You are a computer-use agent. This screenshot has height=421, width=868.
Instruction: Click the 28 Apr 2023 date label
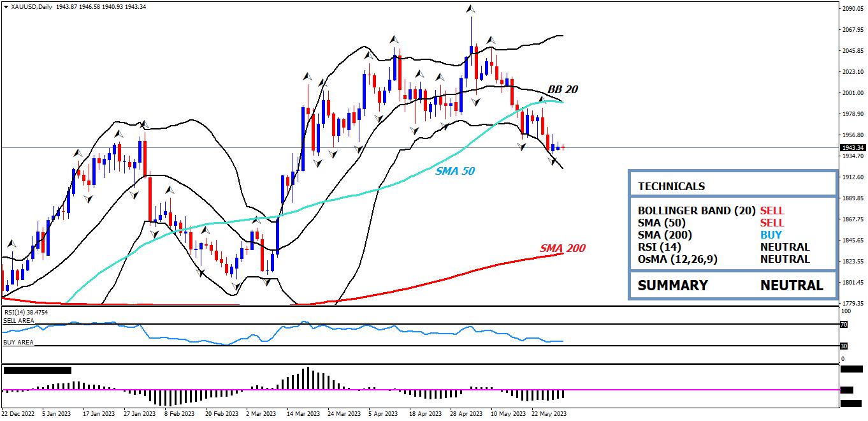click(x=465, y=414)
